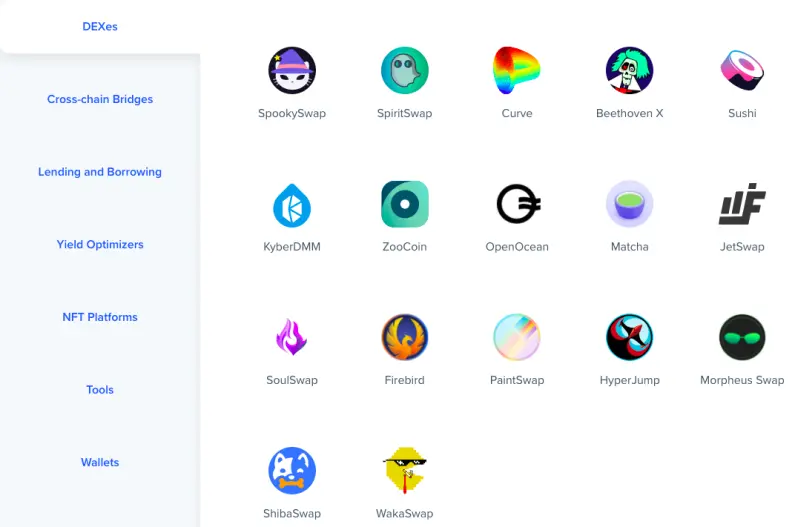This screenshot has width=795, height=527.
Task: Click the ShibaSwap name label
Action: pyautogui.click(x=292, y=514)
